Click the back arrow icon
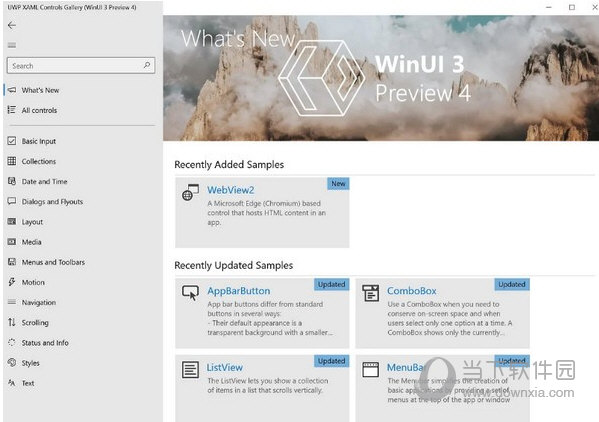This screenshot has width=599, height=422. 12,25
